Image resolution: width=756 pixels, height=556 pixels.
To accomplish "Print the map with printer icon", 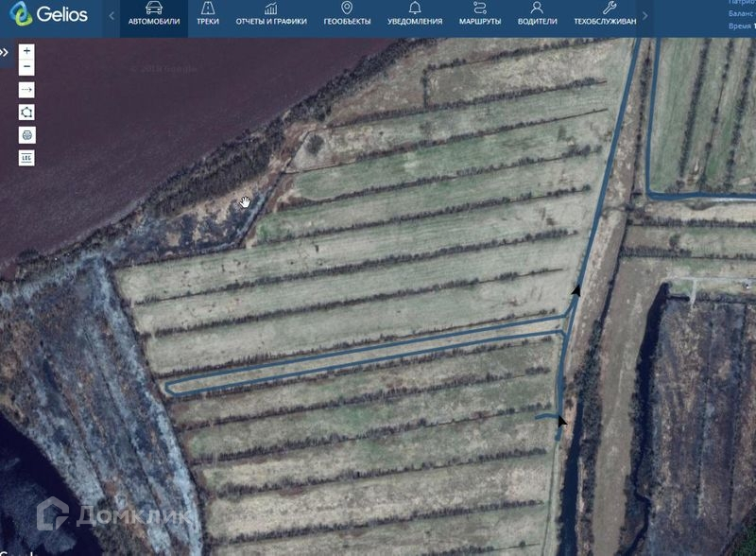I will tap(26, 135).
